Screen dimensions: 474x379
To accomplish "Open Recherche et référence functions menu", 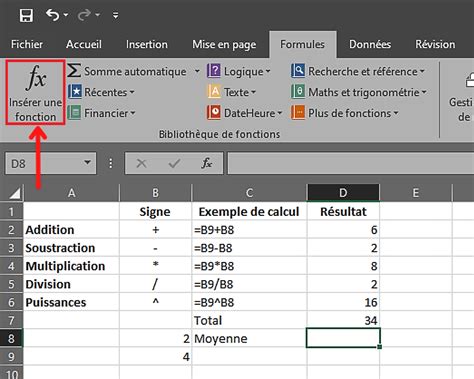I will pos(358,71).
